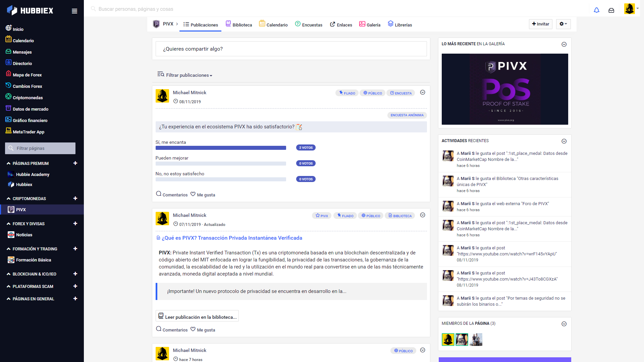
Task: Open MetaTrader App
Action: coord(25,131)
